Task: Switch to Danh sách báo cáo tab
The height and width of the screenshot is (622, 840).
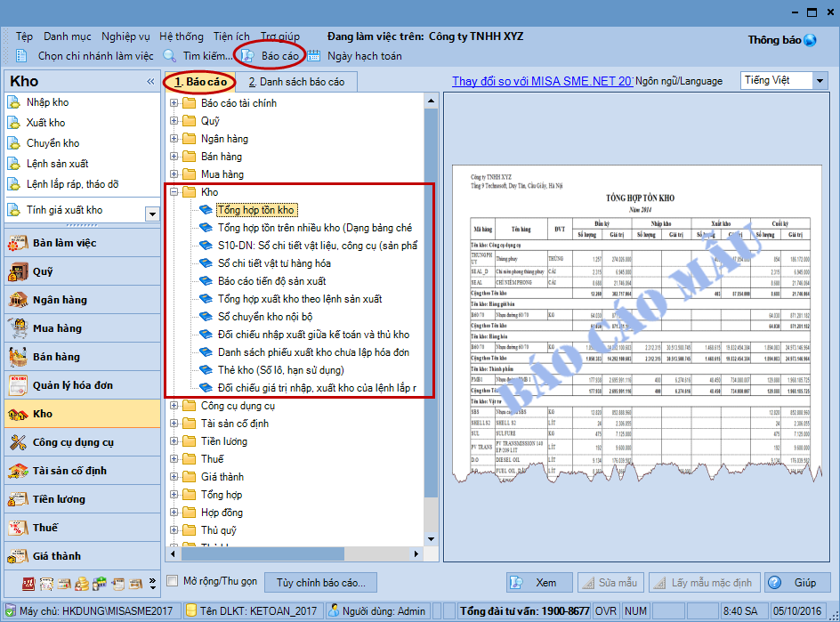Action: click(295, 82)
